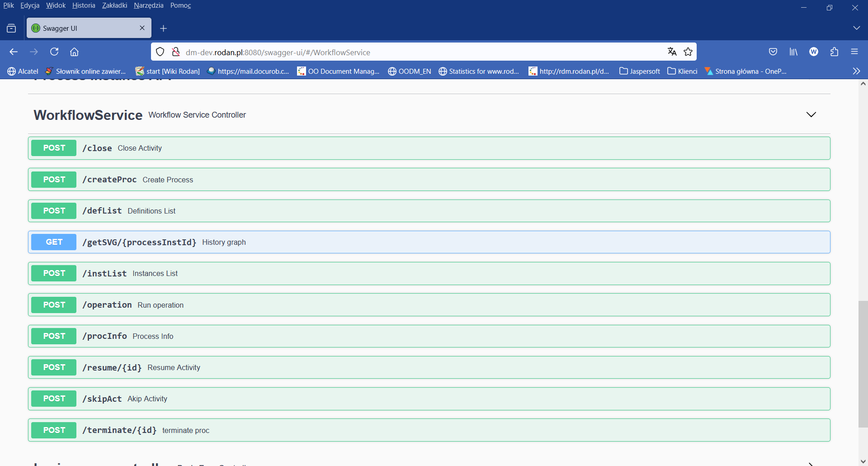This screenshot has width=868, height=466.
Task: Open the Narzędzia menu
Action: click(x=149, y=5)
